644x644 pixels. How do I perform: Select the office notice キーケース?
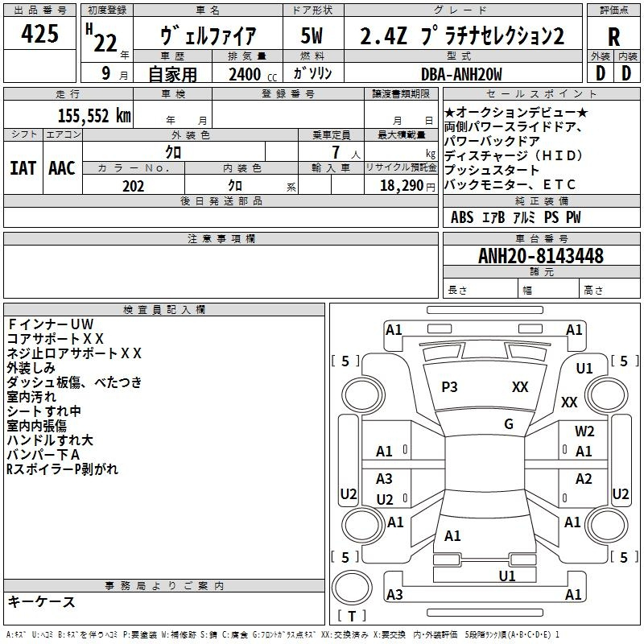pos(42,601)
